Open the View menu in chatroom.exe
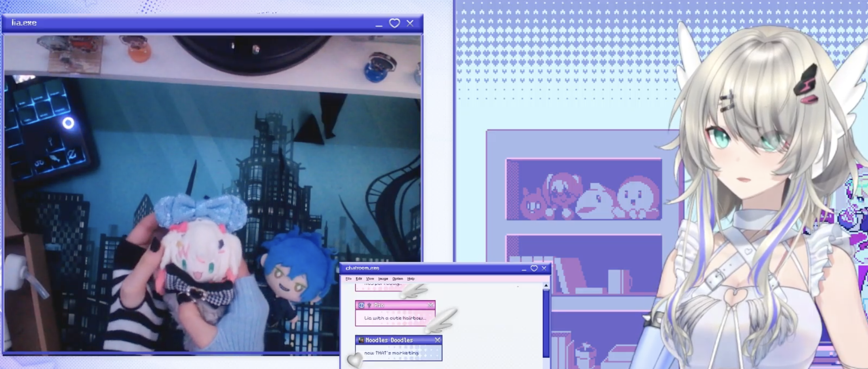The height and width of the screenshot is (369, 868). coord(370,279)
